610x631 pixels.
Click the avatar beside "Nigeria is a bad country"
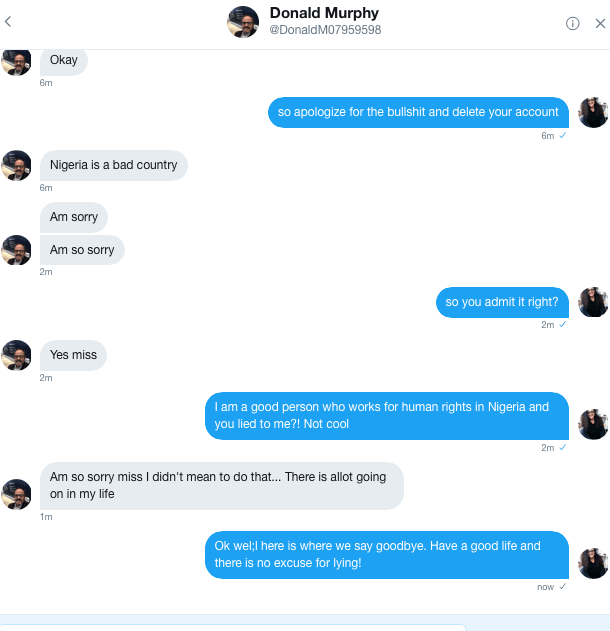tap(16, 165)
